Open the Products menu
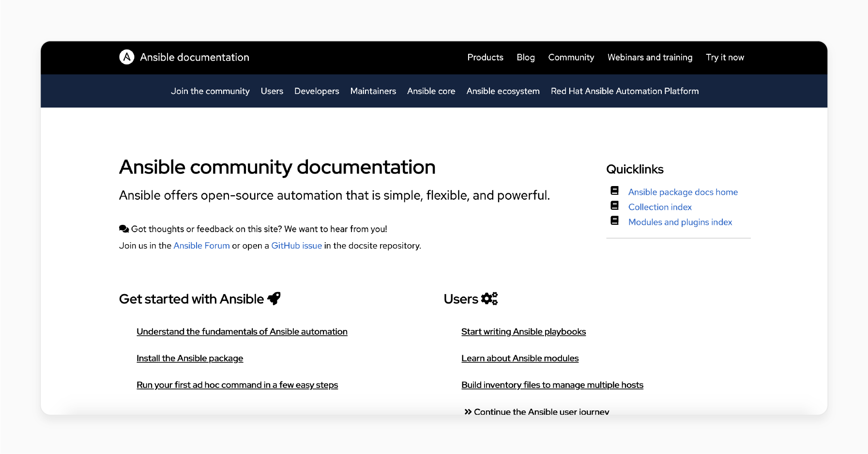The width and height of the screenshot is (868, 454). coord(485,57)
